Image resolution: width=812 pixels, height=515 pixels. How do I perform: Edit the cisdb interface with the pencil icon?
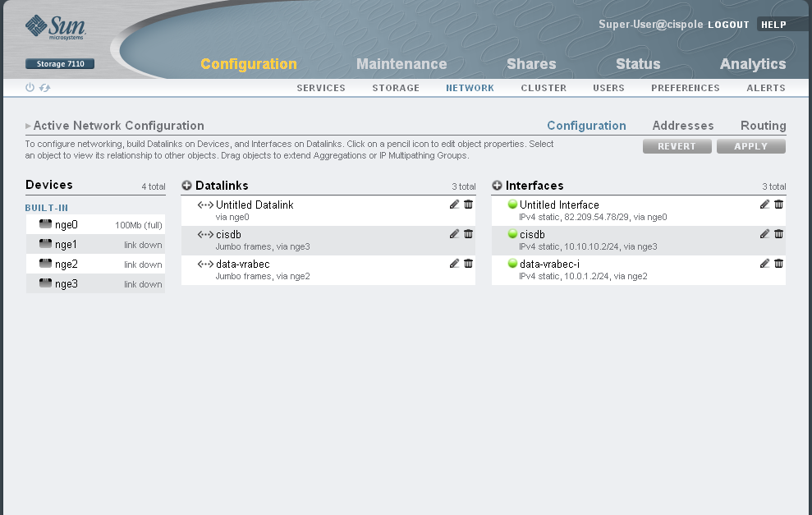(764, 233)
